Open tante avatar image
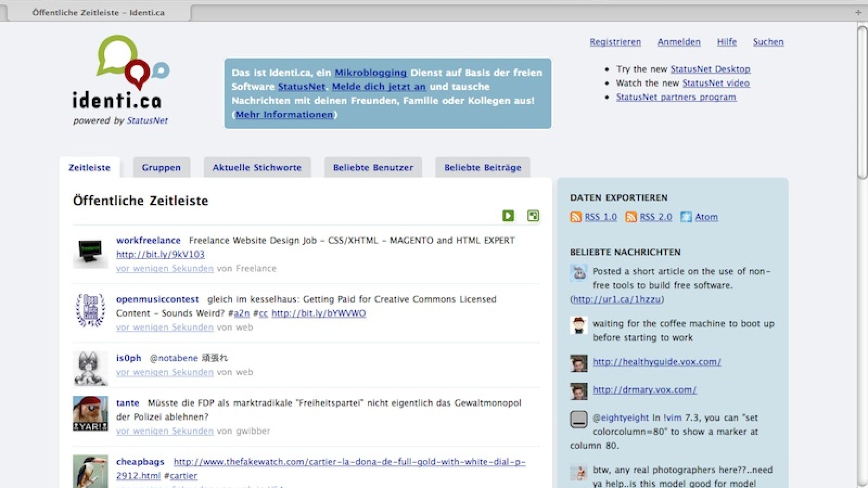The width and height of the screenshot is (868, 488). (90, 414)
